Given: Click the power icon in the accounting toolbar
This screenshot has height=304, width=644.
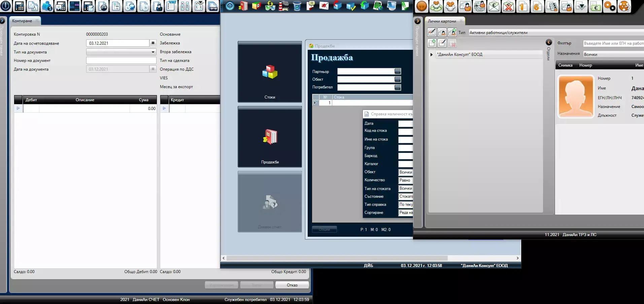Looking at the screenshot, I should (6, 6).
